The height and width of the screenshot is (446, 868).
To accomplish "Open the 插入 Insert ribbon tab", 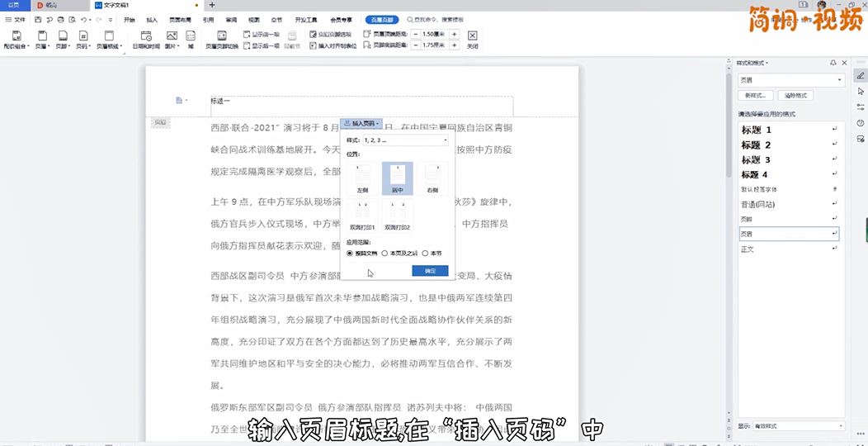I will pos(152,19).
